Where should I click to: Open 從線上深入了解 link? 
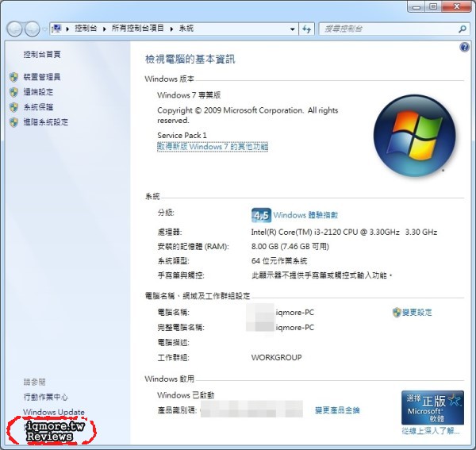pyautogui.click(x=431, y=431)
